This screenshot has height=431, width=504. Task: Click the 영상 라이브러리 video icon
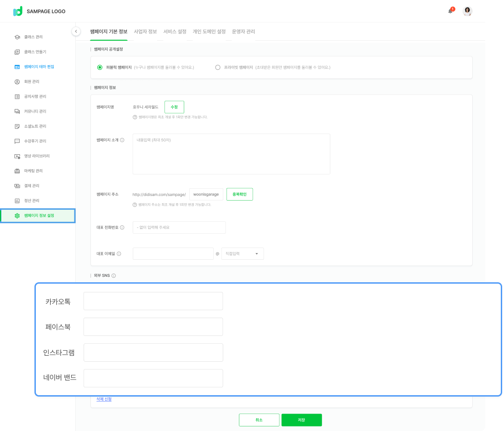[x=17, y=156]
